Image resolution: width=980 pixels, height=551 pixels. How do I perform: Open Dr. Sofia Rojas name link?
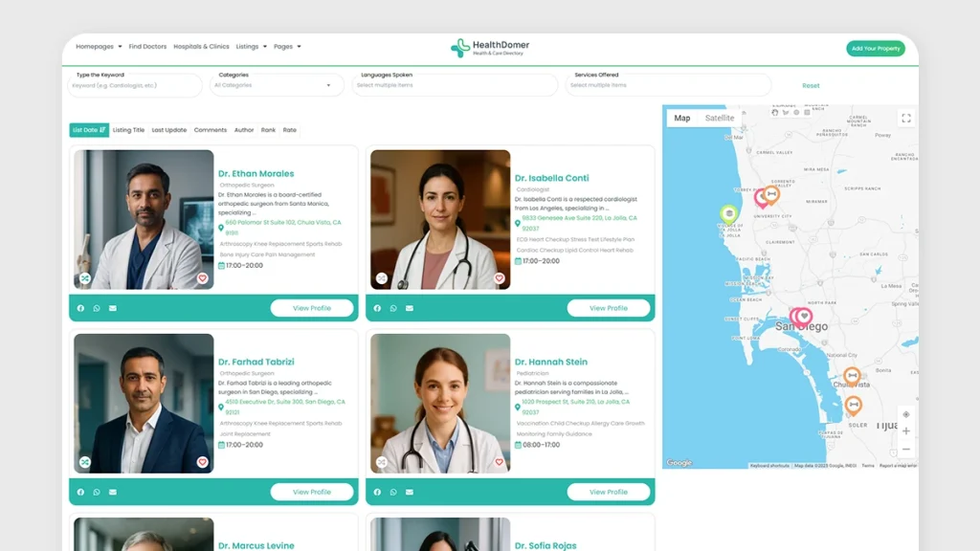point(546,545)
